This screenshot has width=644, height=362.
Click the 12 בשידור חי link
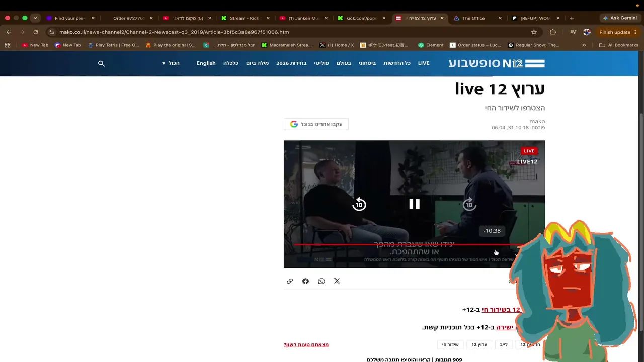point(501,310)
